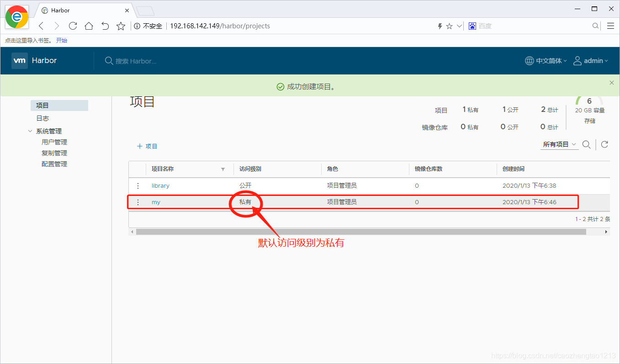Click the VMware Harbor logo icon
The width and height of the screenshot is (620, 364).
coord(20,60)
